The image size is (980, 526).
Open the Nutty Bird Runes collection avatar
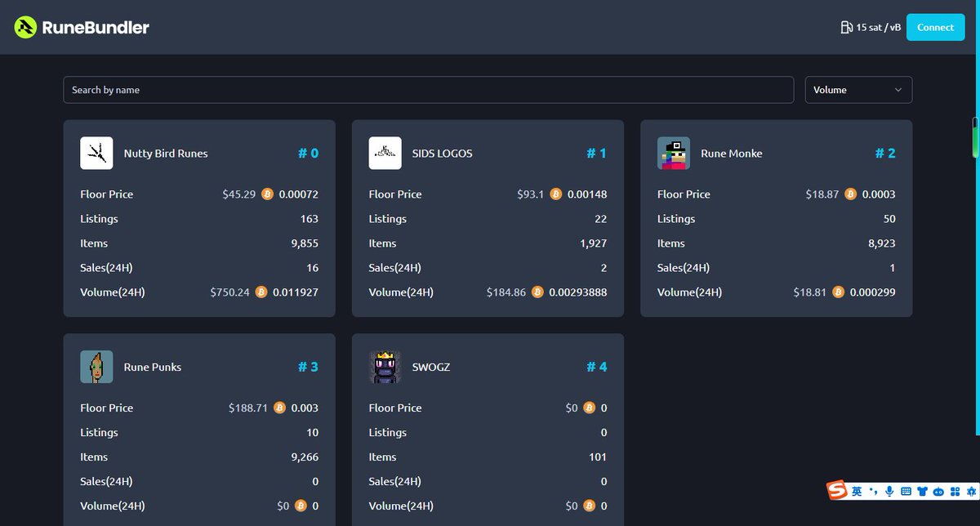click(96, 153)
